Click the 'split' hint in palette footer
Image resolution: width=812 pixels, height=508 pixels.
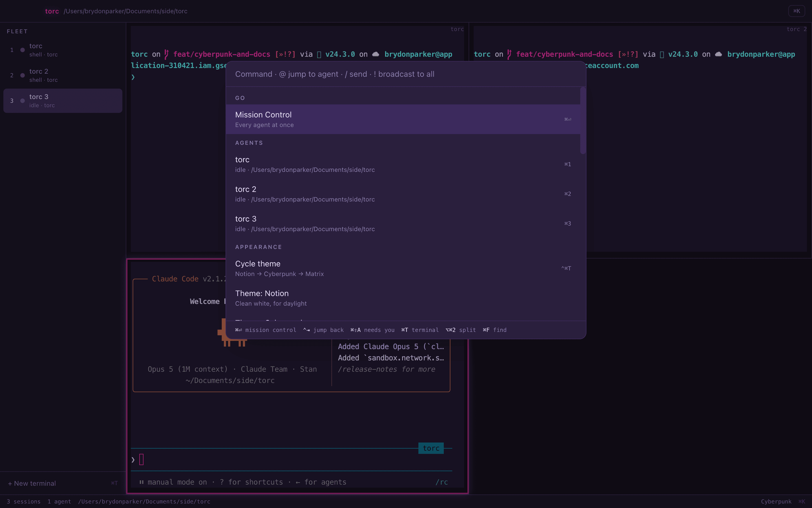pyautogui.click(x=461, y=330)
